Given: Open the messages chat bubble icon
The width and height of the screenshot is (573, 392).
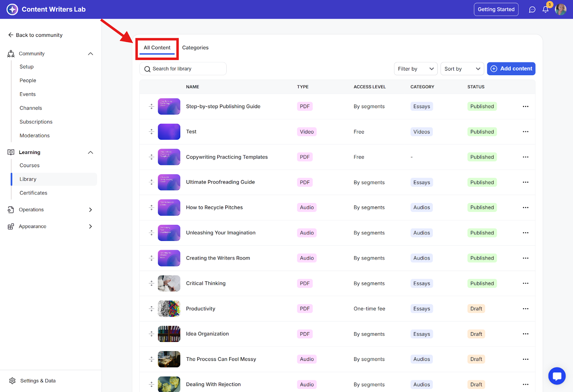Looking at the screenshot, I should click(532, 10).
